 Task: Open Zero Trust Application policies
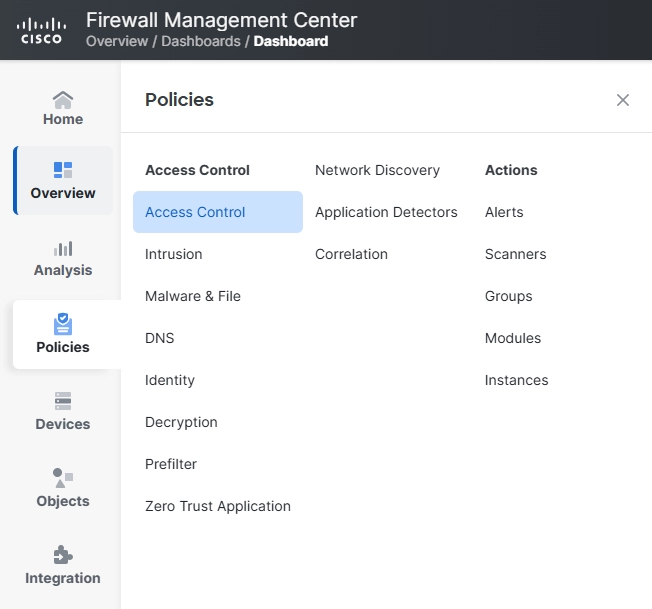point(218,506)
